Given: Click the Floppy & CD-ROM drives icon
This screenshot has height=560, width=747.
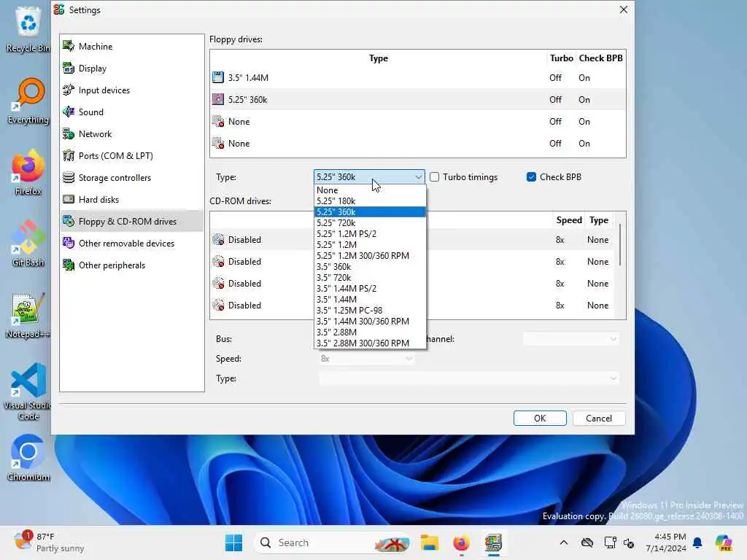Looking at the screenshot, I should coord(69,222).
